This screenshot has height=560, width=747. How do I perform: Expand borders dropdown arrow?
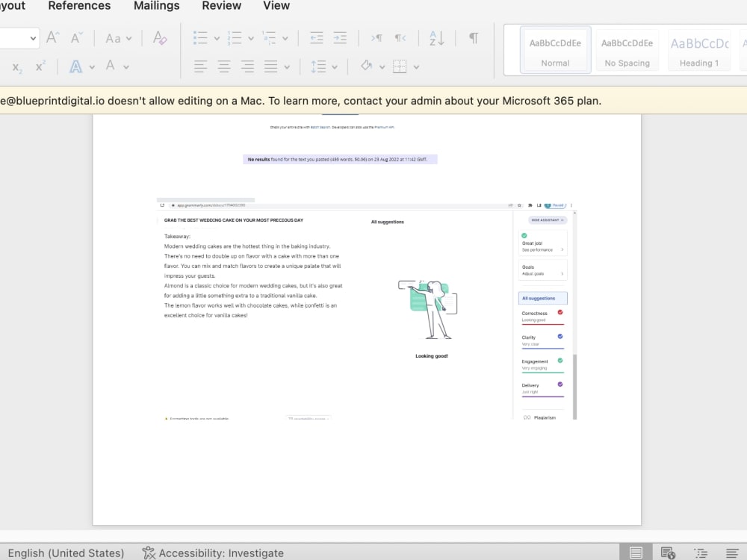click(x=416, y=67)
